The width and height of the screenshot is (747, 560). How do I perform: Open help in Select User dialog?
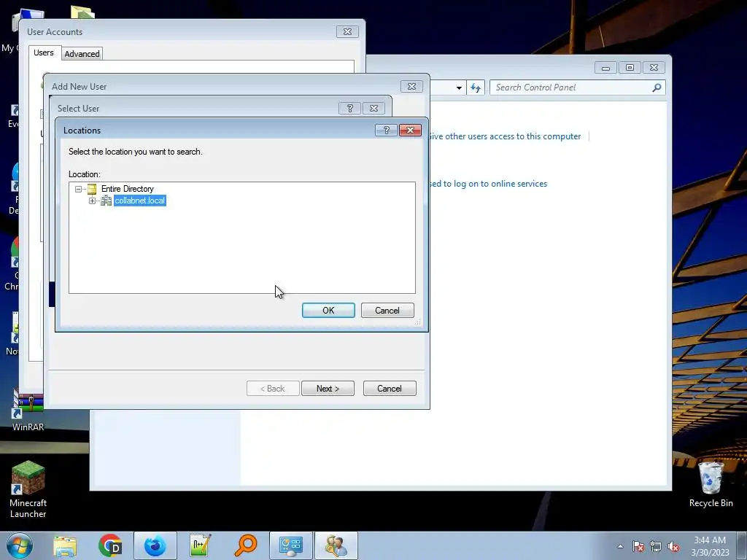point(349,108)
